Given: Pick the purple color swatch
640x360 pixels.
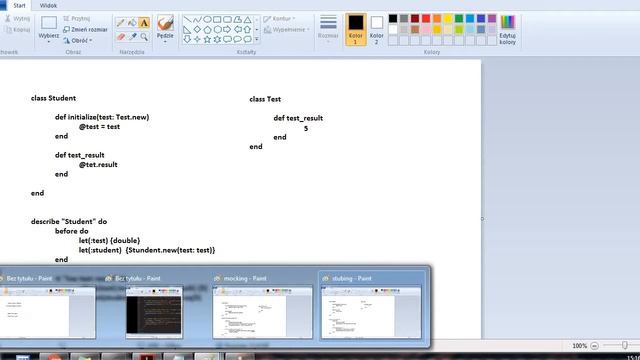Looking at the screenshot, I should [492, 18].
